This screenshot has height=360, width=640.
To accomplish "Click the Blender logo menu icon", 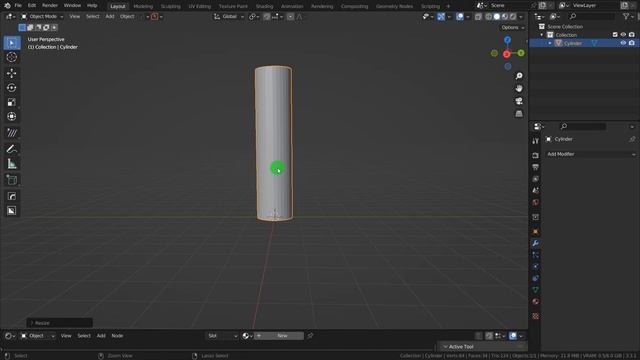I will coord(7,6).
